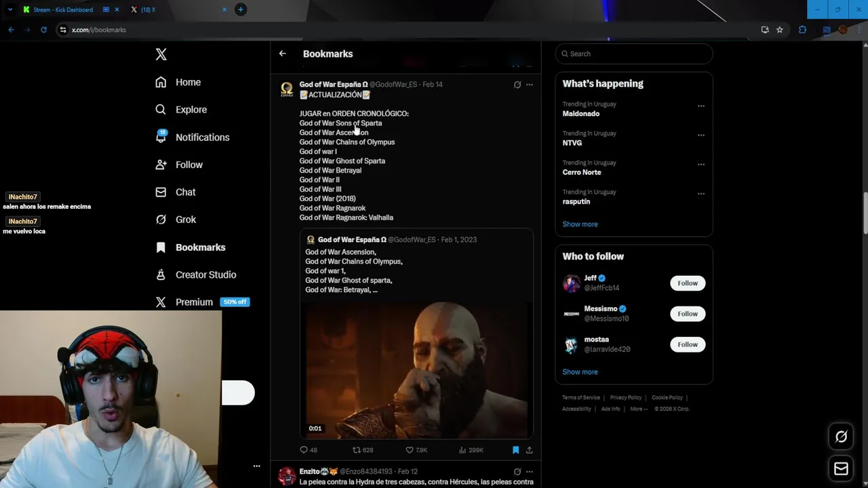The width and height of the screenshot is (868, 488).
Task: Open the Chat envelope icon in sidebar
Action: pyautogui.click(x=161, y=192)
